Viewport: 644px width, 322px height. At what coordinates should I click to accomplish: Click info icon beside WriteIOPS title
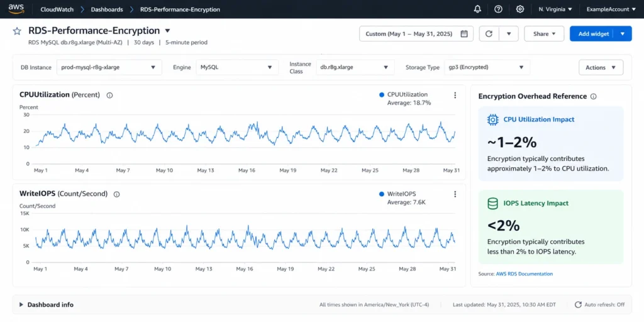click(x=116, y=194)
